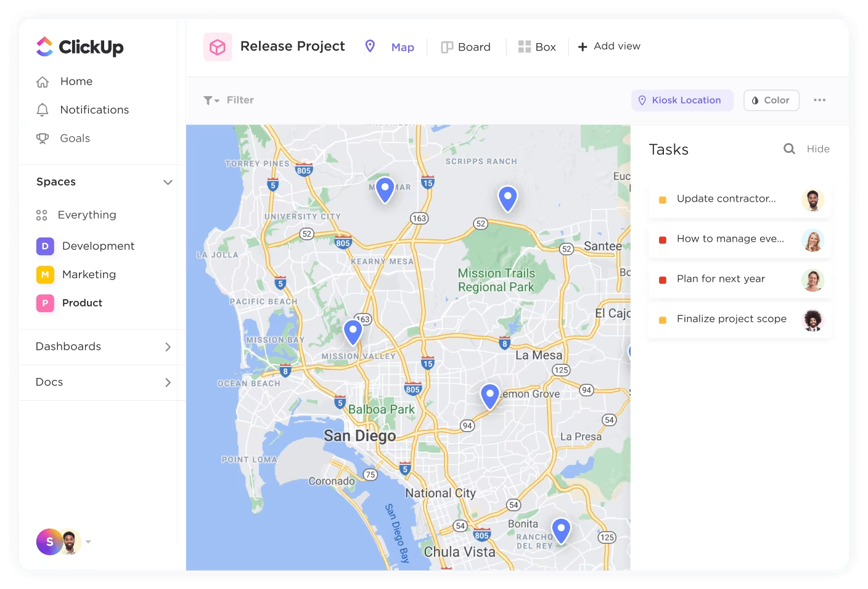Collapse the Spaces section chevron

[x=168, y=182]
